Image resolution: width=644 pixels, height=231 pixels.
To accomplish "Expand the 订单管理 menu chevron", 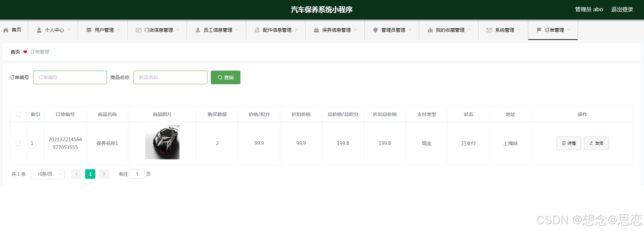I will [x=569, y=30].
